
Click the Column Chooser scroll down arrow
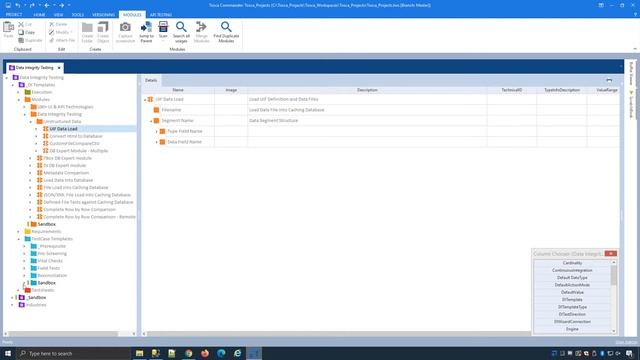pos(613,331)
